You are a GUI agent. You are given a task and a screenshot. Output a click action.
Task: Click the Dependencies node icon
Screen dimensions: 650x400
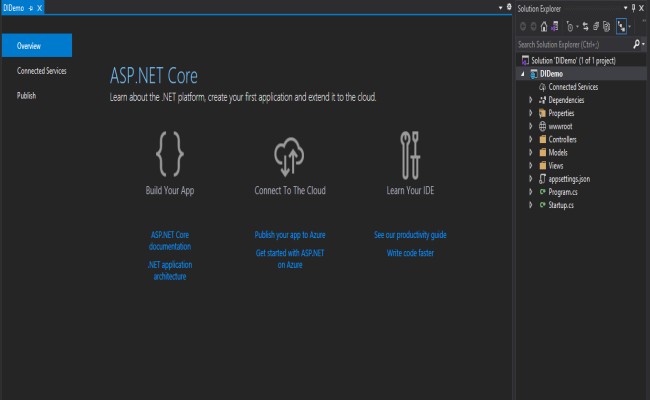point(542,100)
